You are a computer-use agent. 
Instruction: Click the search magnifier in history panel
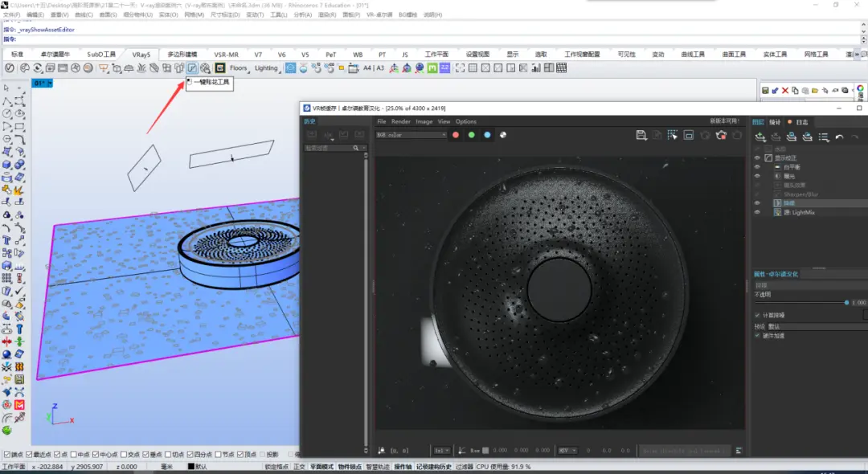pyautogui.click(x=355, y=149)
